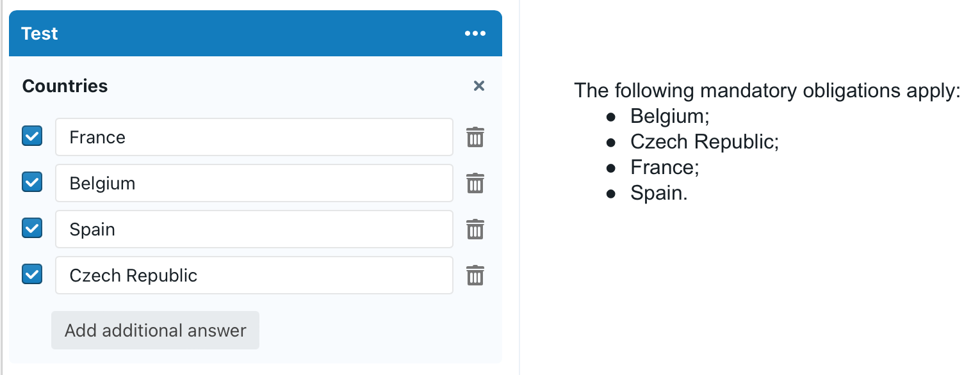This screenshot has height=375, width=980.
Task: Toggle the Belgium checkbox
Action: (x=32, y=182)
